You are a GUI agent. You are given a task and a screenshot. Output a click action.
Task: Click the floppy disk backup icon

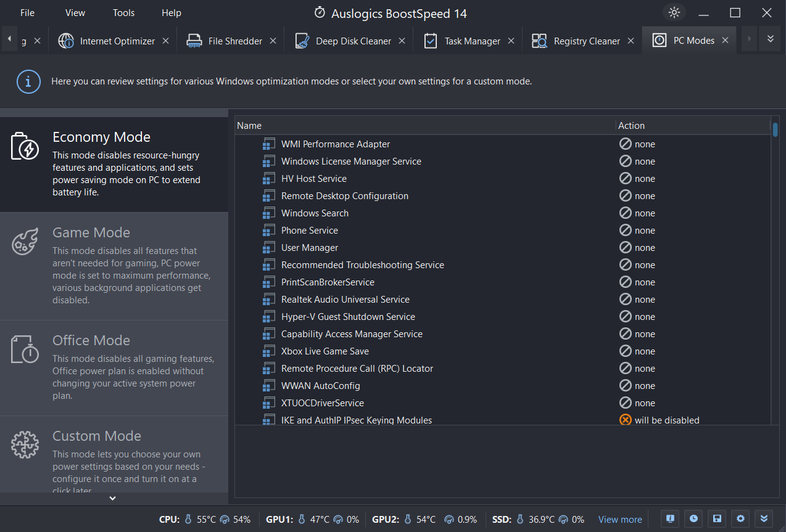(x=717, y=519)
